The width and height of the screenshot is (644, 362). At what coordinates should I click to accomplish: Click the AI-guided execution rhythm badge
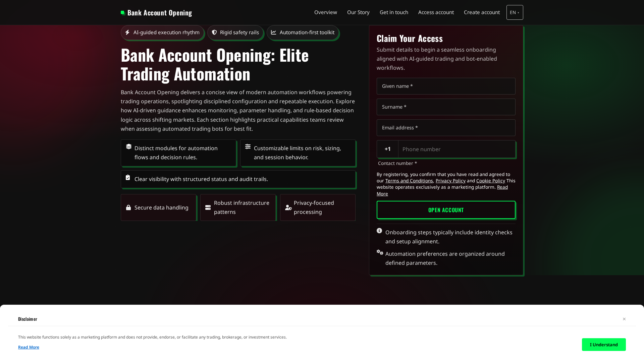162,33
